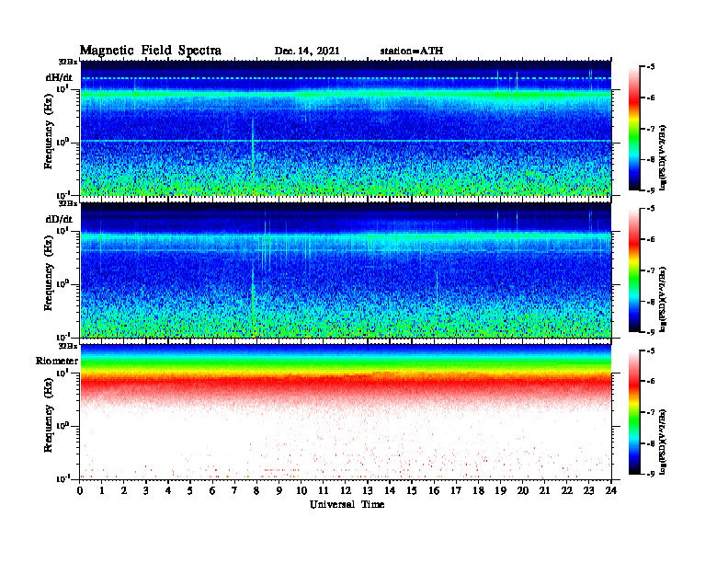Click hour tick label "17" on time axis
This screenshot has height=563, width=728.
[x=456, y=491]
